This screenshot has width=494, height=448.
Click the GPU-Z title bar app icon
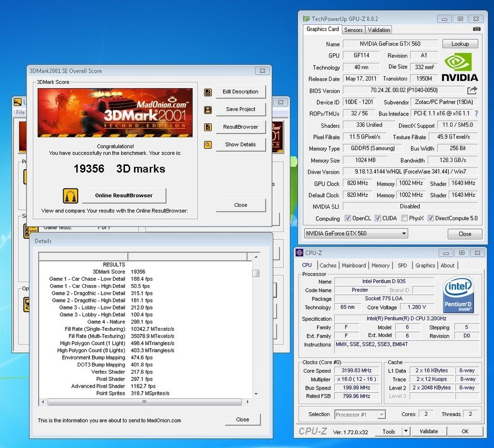coord(306,19)
